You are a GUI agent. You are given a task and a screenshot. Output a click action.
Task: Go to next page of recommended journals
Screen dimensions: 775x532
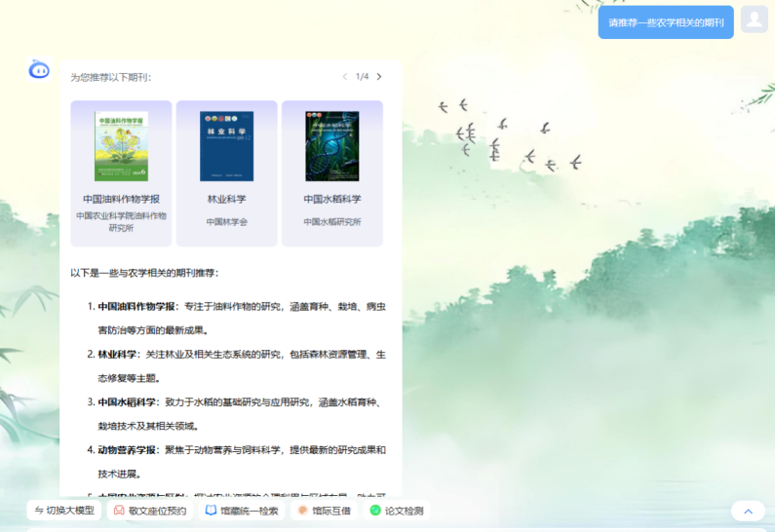point(379,76)
